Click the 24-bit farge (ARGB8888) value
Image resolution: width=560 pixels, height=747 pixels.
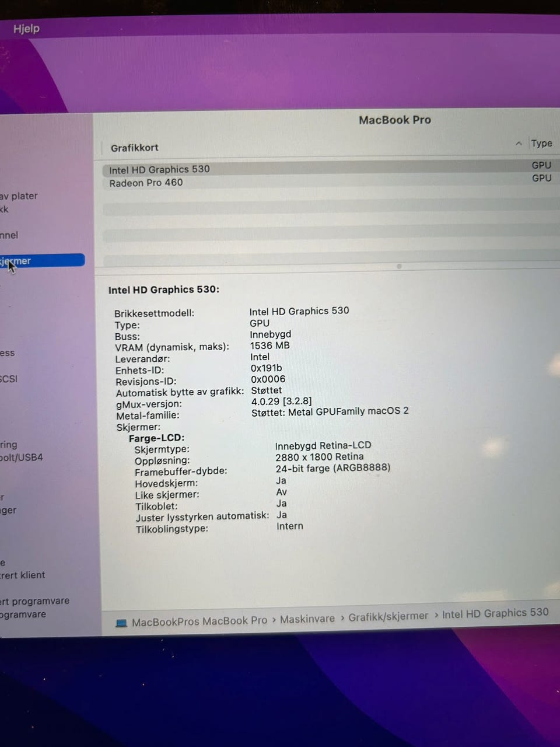coord(333,468)
